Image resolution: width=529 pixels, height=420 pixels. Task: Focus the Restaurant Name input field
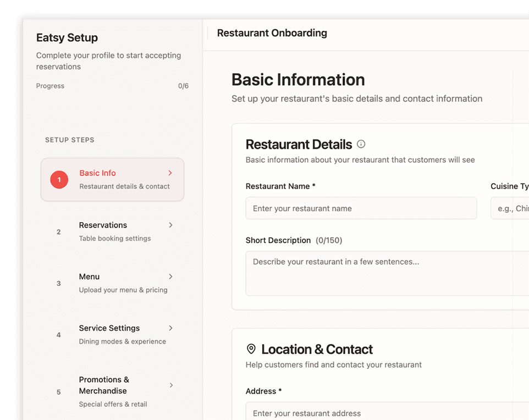pos(361,208)
